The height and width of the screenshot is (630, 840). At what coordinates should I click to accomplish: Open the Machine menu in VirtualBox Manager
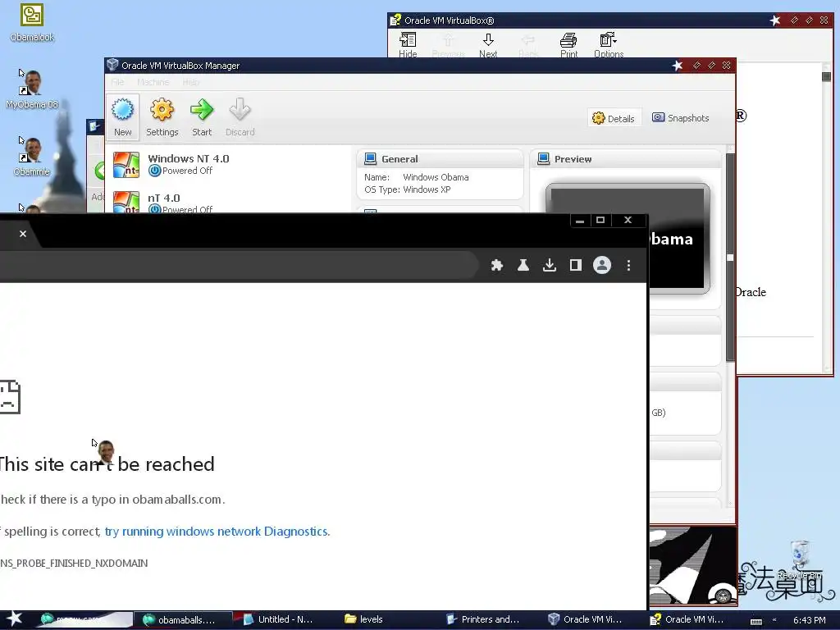(153, 82)
